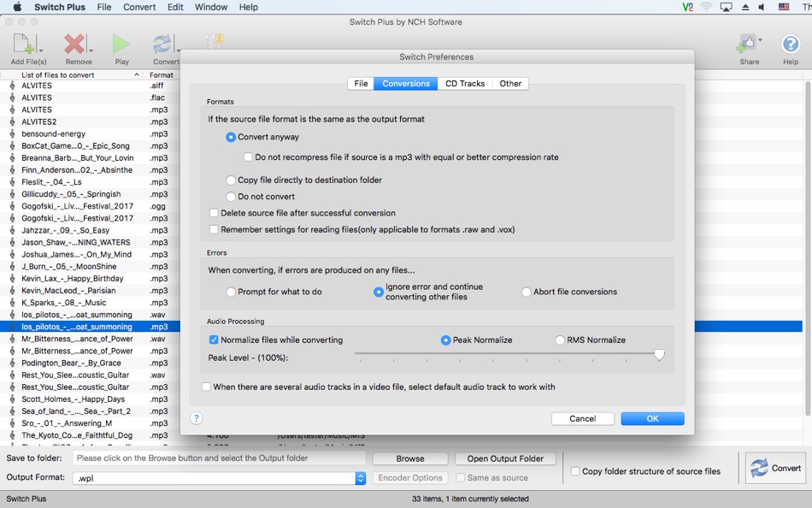Click the Add File(s) toolbar icon
This screenshot has width=812, height=508.
click(x=23, y=44)
